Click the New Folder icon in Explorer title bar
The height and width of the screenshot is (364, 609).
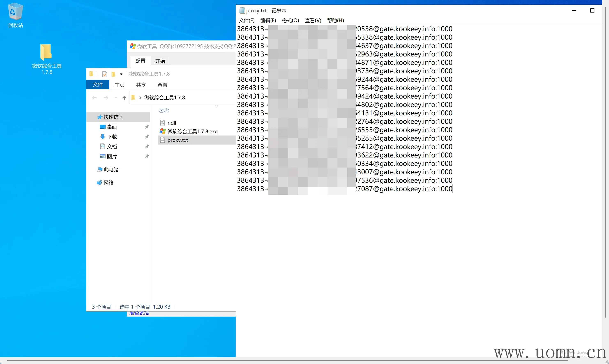[x=113, y=74]
